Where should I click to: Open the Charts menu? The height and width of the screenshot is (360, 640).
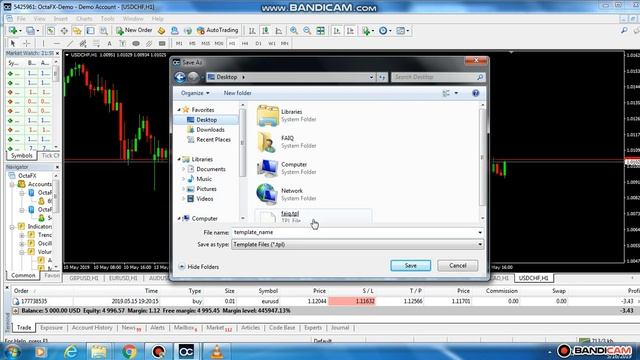[84, 18]
